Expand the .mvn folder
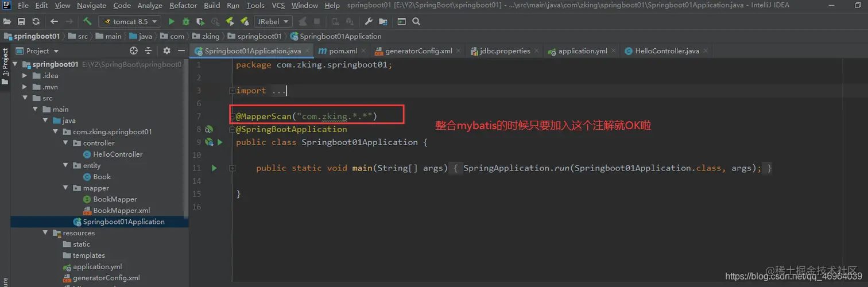This screenshot has height=287, width=868. (x=24, y=87)
